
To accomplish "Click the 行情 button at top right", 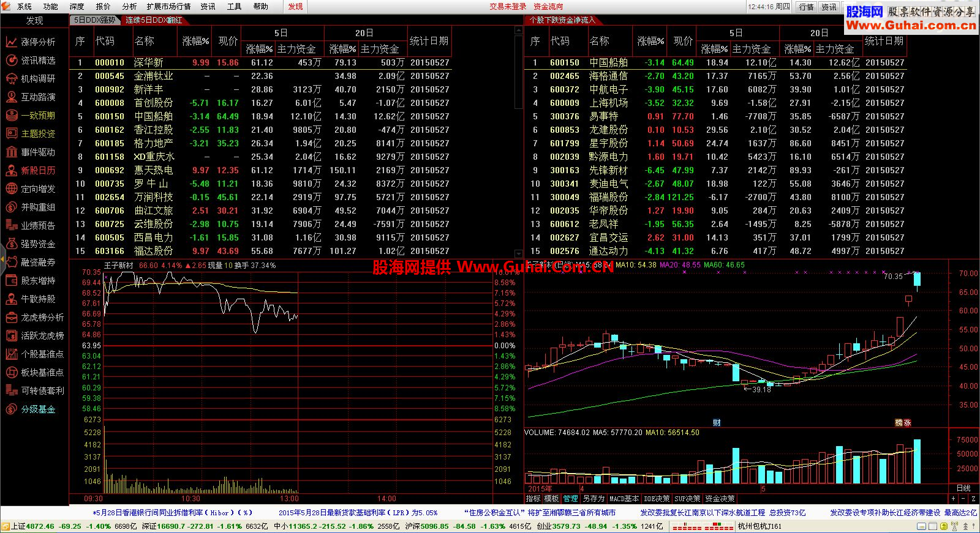I will point(806,7).
